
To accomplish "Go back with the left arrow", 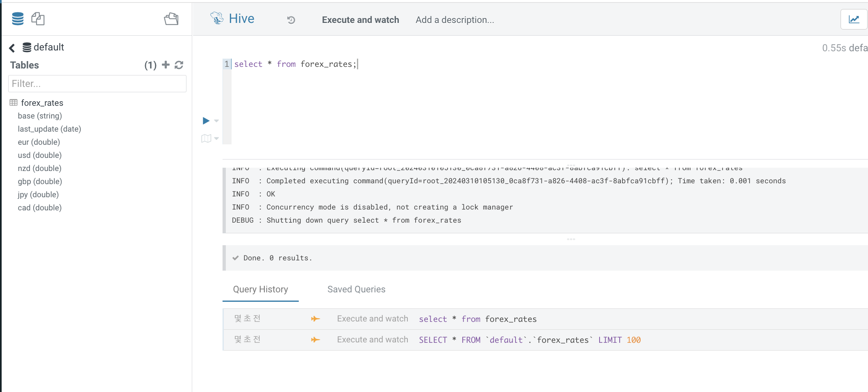I will [x=12, y=48].
